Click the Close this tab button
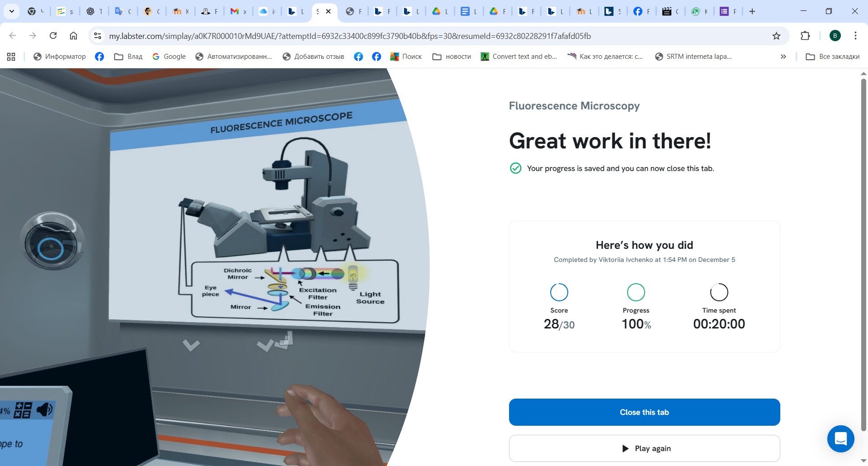This screenshot has width=868, height=466. point(644,412)
